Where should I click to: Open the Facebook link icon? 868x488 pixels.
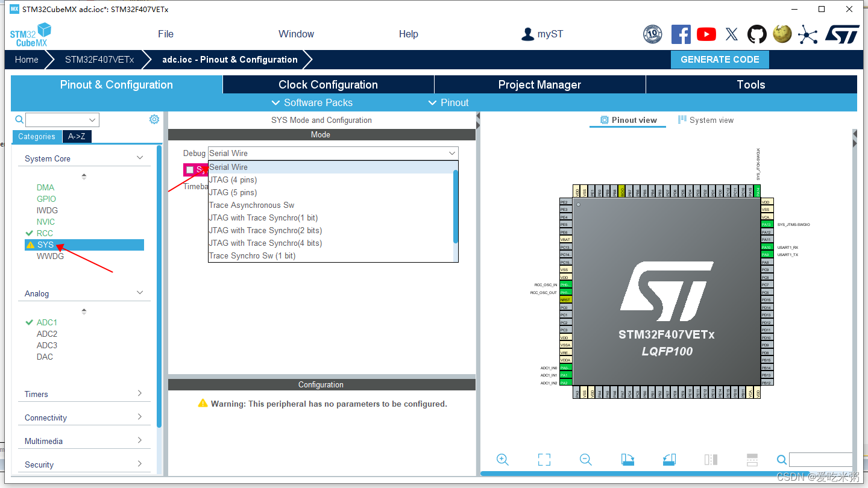681,34
